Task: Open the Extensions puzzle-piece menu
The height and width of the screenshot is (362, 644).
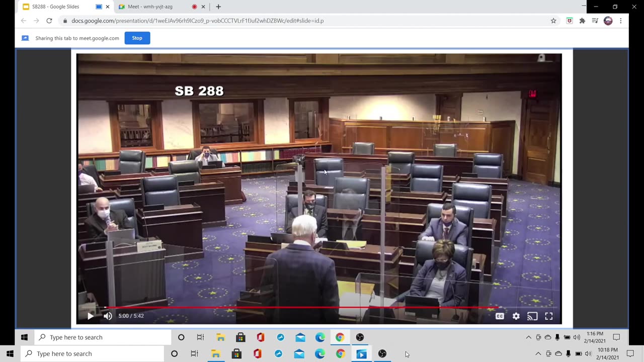Action: click(582, 21)
